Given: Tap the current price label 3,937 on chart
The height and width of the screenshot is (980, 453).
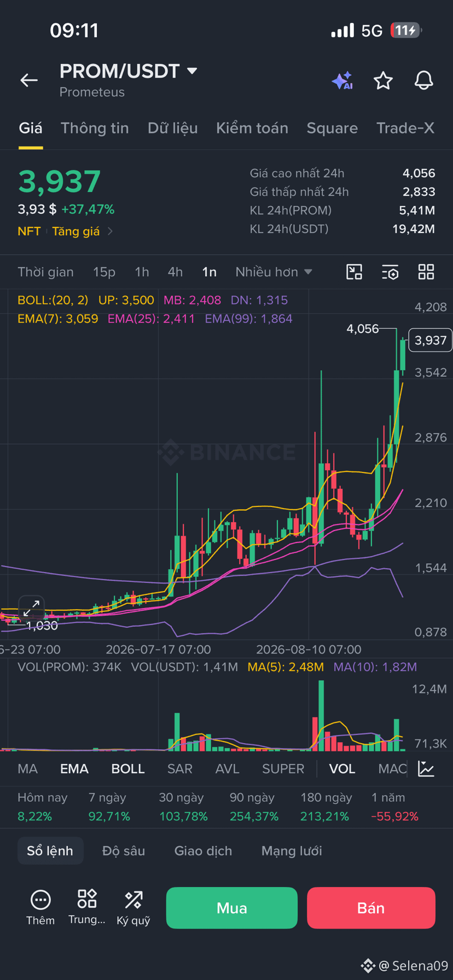Looking at the screenshot, I should pyautogui.click(x=431, y=340).
